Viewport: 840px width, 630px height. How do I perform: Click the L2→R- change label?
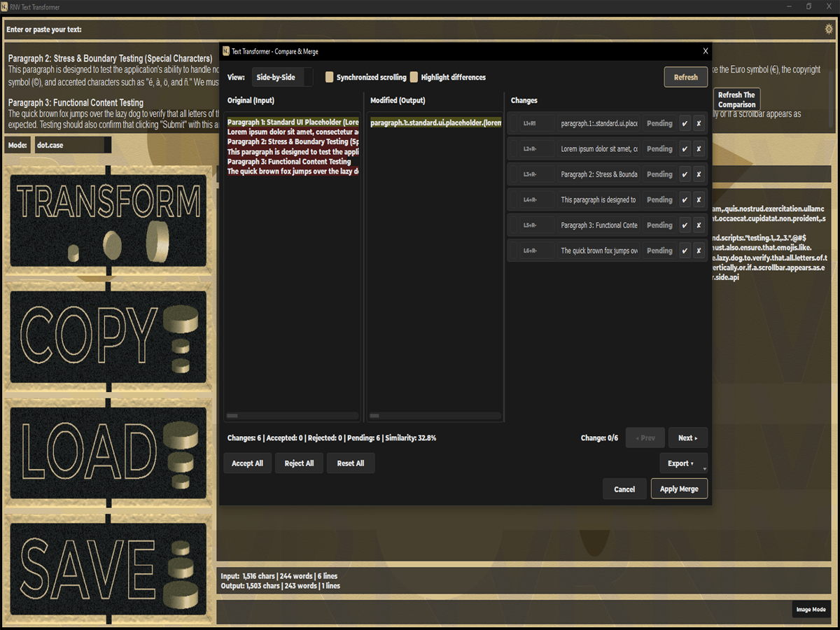pos(531,149)
